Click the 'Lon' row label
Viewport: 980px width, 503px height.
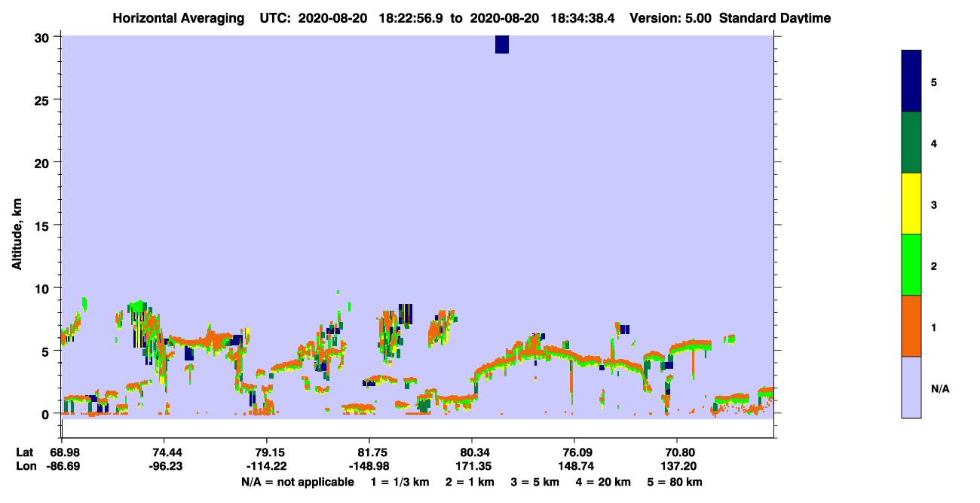coord(26,466)
